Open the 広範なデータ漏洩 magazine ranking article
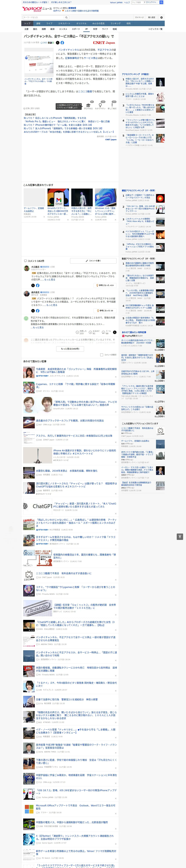This screenshot has height=868, width=186. [140, 196]
